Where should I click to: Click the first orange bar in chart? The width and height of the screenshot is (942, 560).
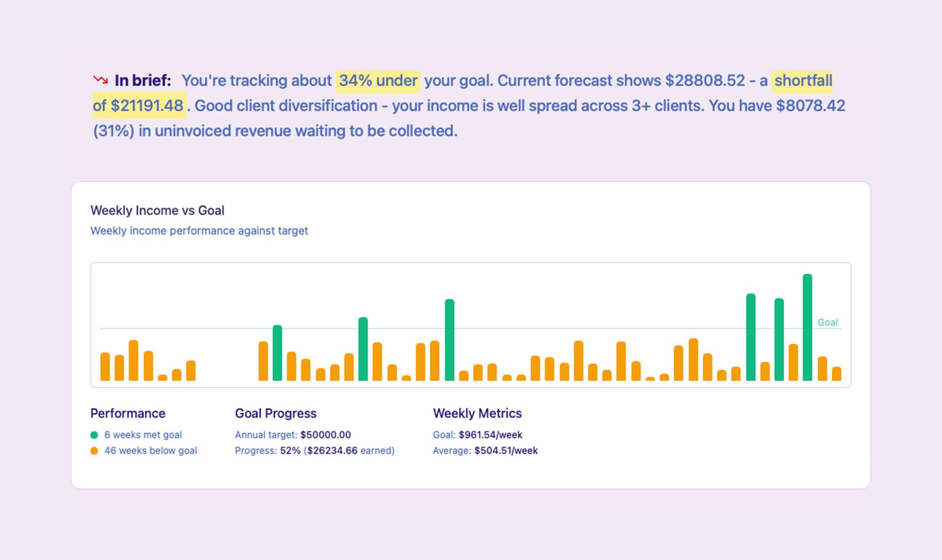click(x=105, y=366)
